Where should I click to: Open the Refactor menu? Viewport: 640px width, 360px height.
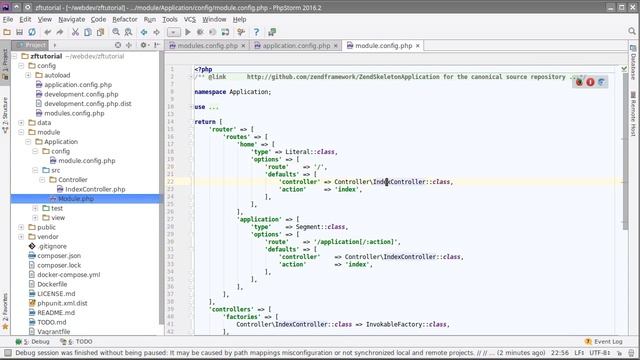click(x=125, y=19)
